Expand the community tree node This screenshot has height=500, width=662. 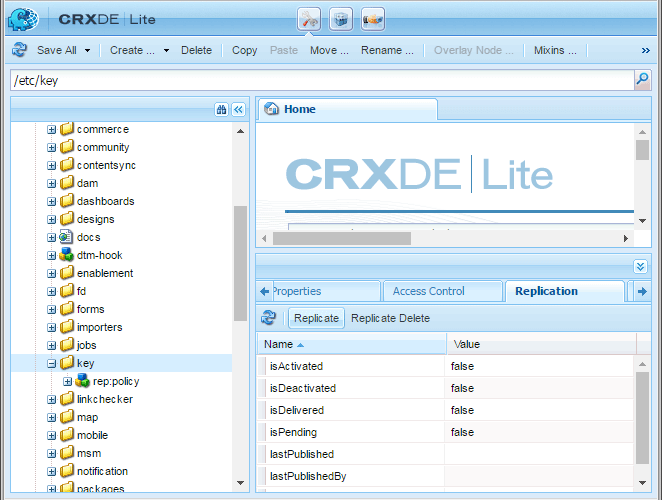point(52,147)
